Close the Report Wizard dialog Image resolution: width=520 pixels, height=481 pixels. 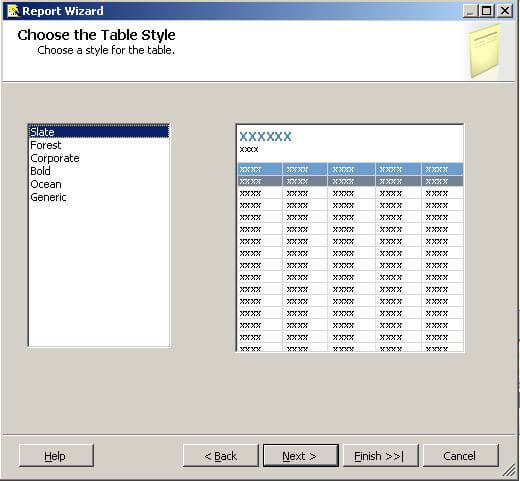click(x=505, y=11)
